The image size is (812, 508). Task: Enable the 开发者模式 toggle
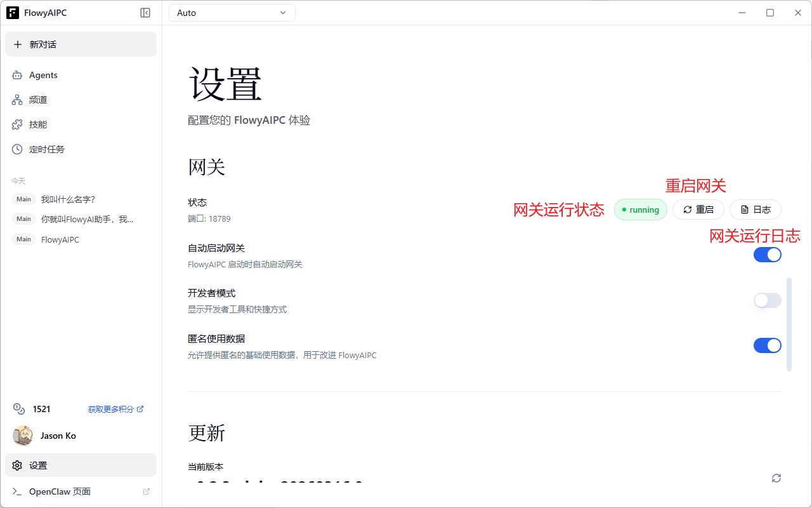[767, 300]
